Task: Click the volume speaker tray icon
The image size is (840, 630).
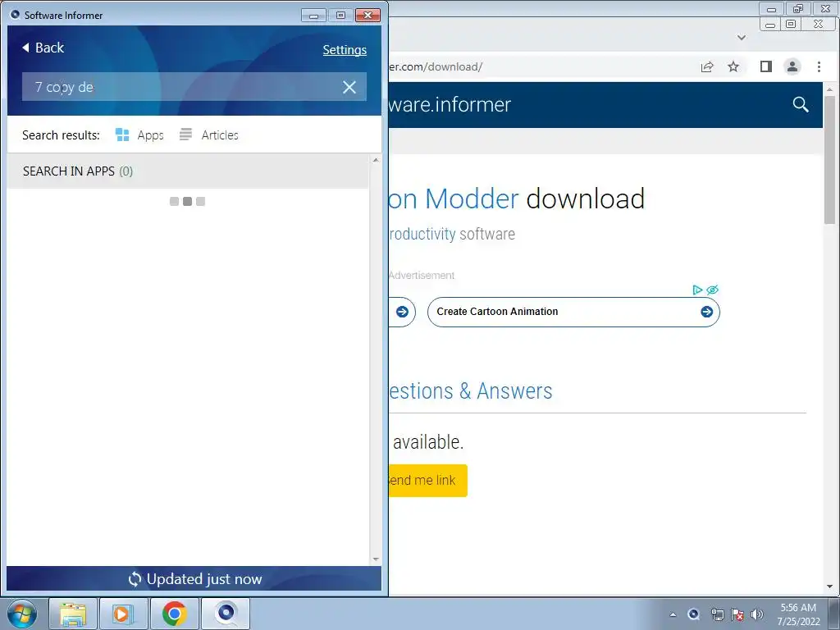Action: [756, 614]
